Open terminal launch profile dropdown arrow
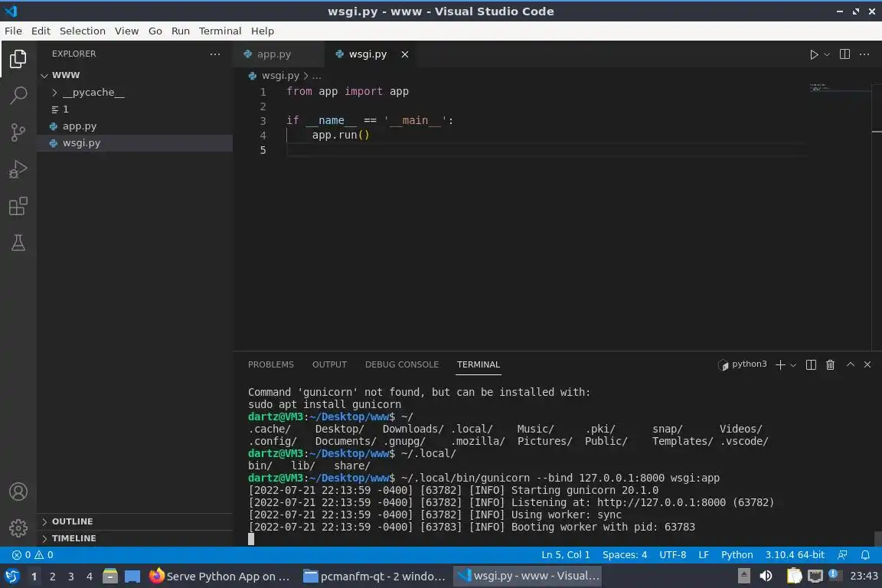The width and height of the screenshot is (882, 588). [x=793, y=365]
